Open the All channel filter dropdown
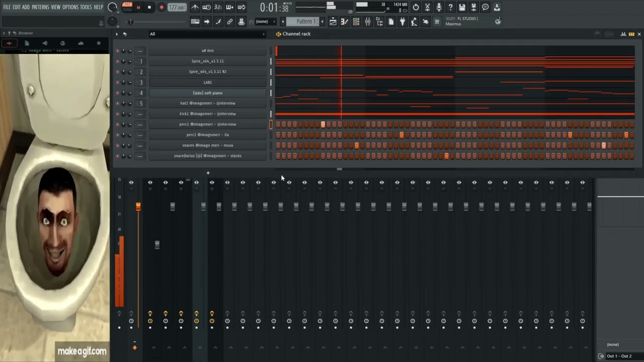This screenshot has width=644, height=362. coord(207,34)
